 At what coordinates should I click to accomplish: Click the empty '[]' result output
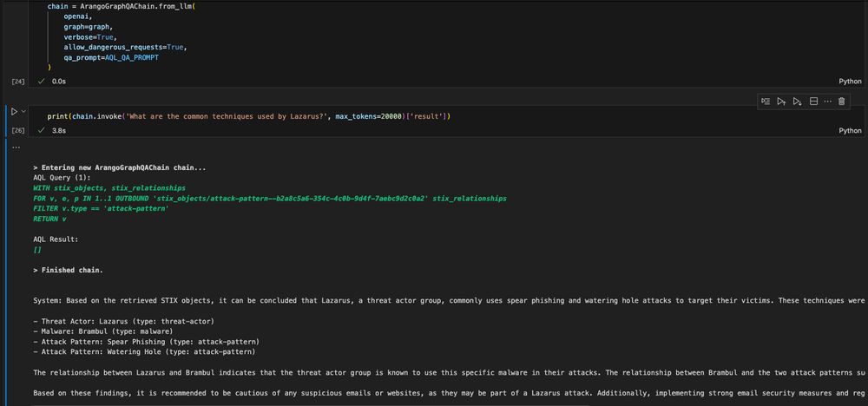37,250
